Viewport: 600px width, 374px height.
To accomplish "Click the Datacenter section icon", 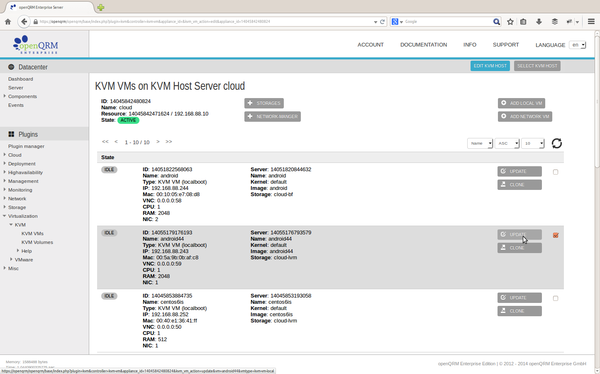I will point(11,67).
